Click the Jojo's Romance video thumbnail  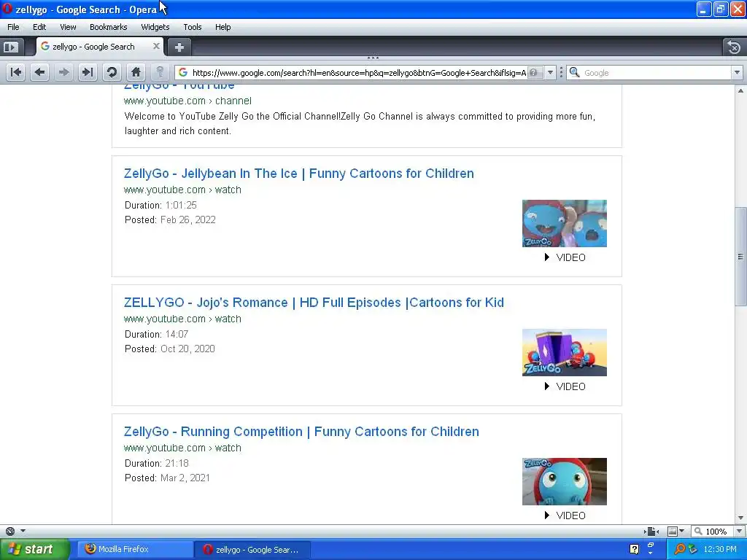[x=565, y=352]
